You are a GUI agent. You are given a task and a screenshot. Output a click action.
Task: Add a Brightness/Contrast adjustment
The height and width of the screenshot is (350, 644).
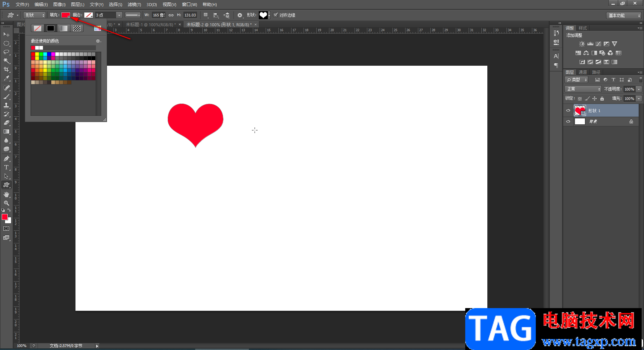tap(582, 44)
